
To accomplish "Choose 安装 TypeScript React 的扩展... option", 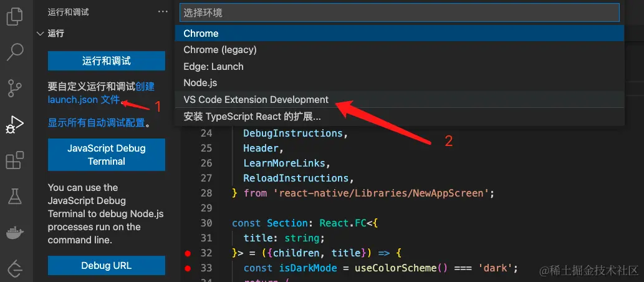I will click(399, 116).
